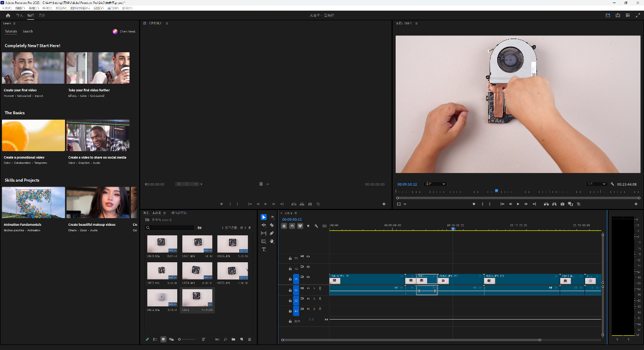
Task: Select the Track Select Forward tool
Action: [272, 217]
